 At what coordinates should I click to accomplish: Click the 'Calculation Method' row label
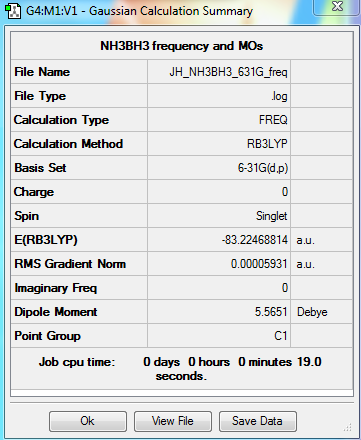point(68,144)
